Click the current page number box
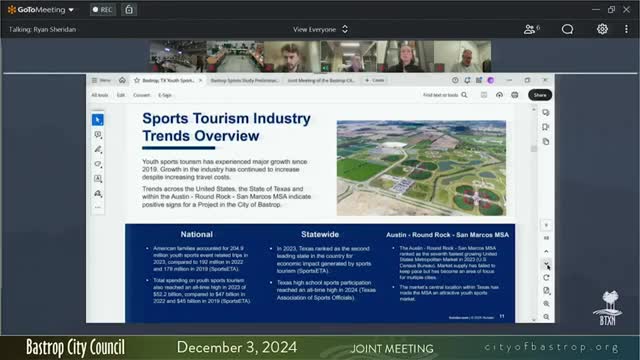The width and height of the screenshot is (640, 360). tap(546, 225)
